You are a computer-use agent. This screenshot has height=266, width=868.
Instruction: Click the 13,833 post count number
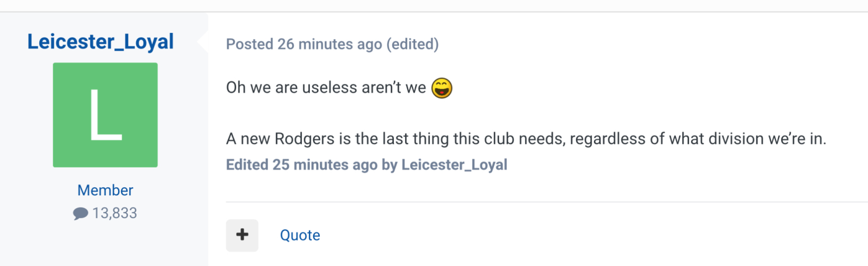coord(115,213)
